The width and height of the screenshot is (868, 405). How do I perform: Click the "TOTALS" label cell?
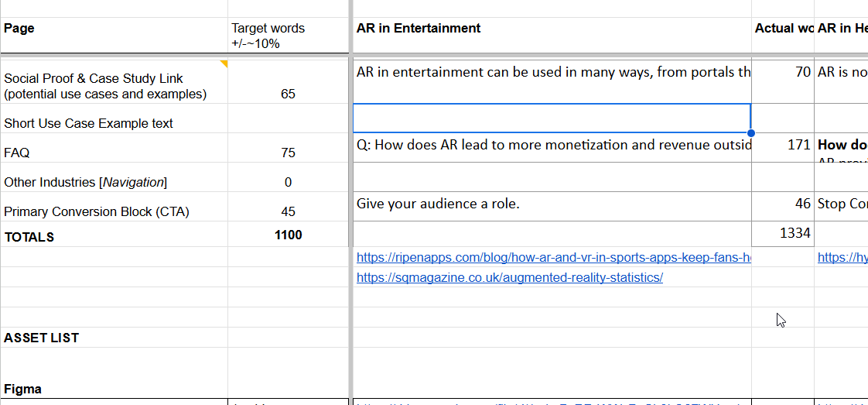[x=114, y=236]
